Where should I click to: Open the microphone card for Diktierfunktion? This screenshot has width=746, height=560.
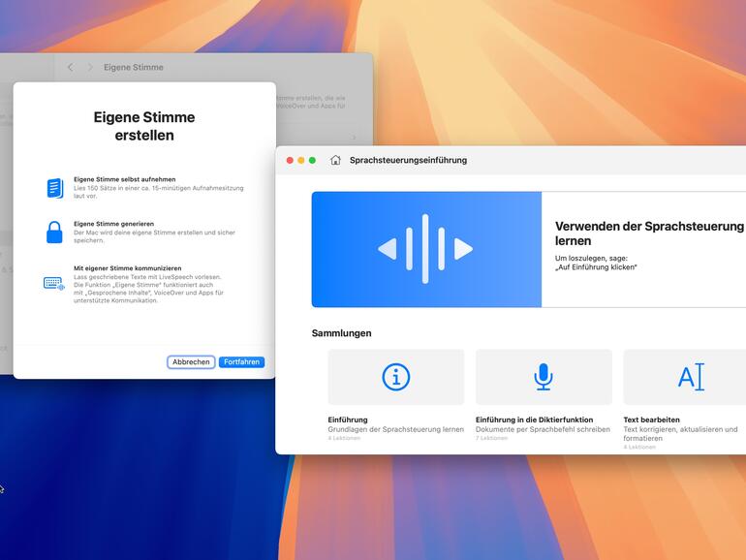(x=544, y=377)
